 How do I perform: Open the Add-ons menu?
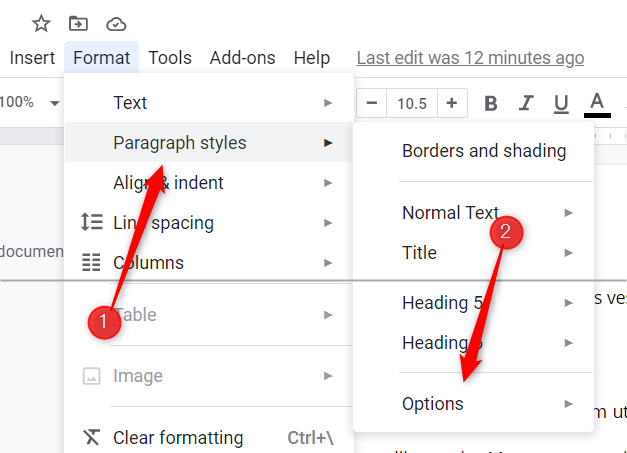point(242,58)
